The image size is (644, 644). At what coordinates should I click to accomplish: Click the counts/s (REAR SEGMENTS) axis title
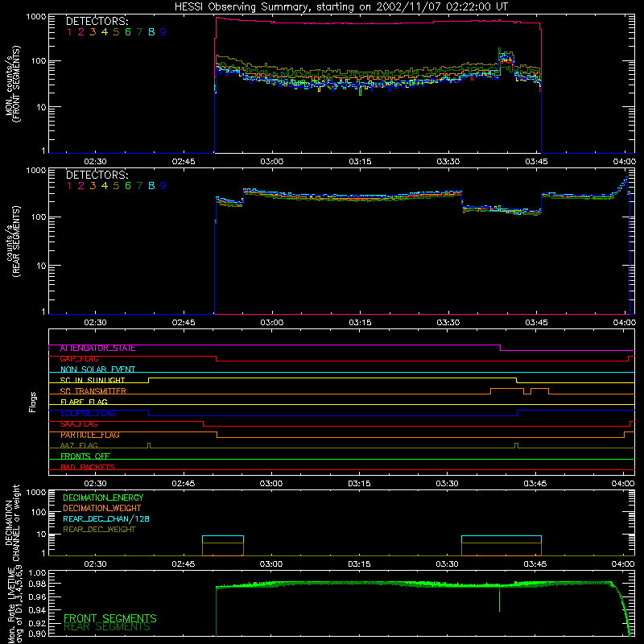(x=12, y=242)
